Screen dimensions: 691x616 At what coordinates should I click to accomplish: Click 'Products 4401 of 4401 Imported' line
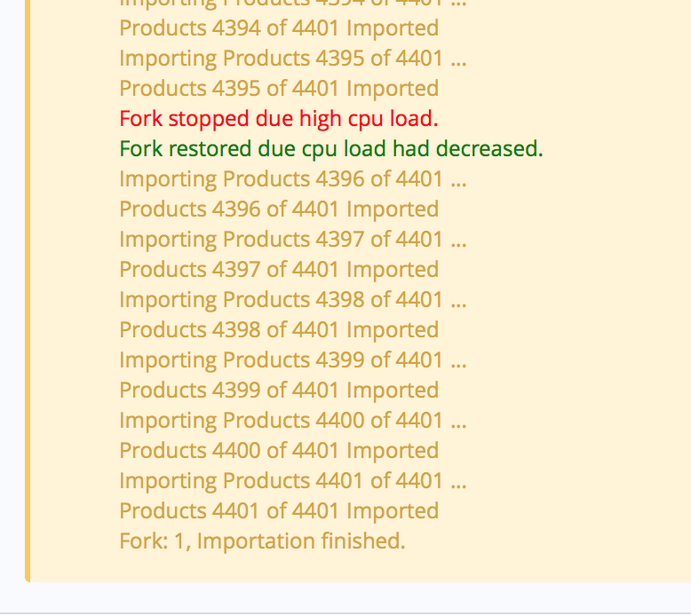pos(279,511)
